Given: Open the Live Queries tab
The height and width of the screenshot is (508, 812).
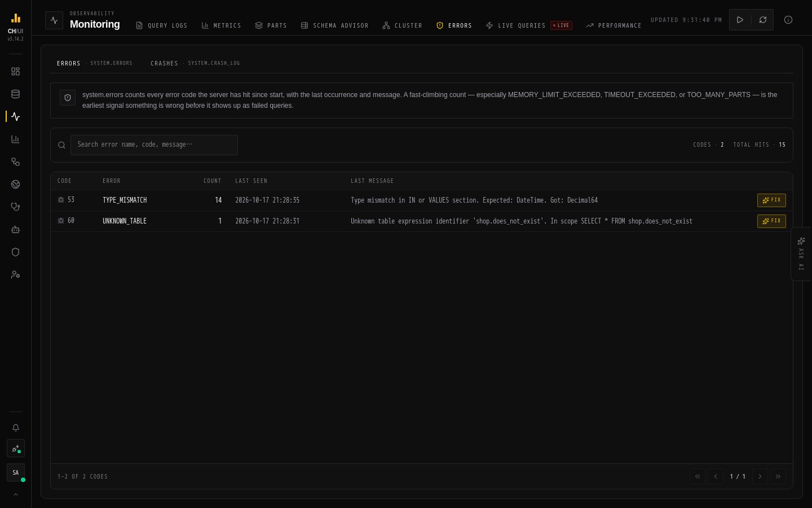Looking at the screenshot, I should (528, 25).
